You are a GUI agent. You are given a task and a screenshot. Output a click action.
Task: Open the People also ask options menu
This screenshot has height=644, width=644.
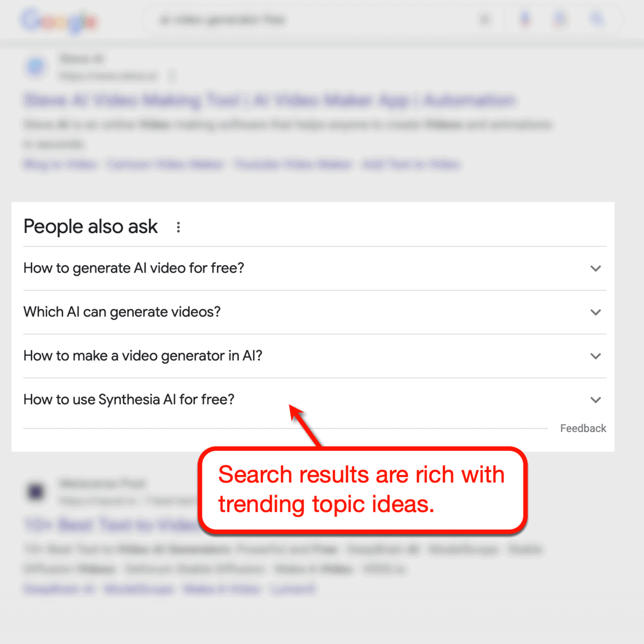coord(178,227)
